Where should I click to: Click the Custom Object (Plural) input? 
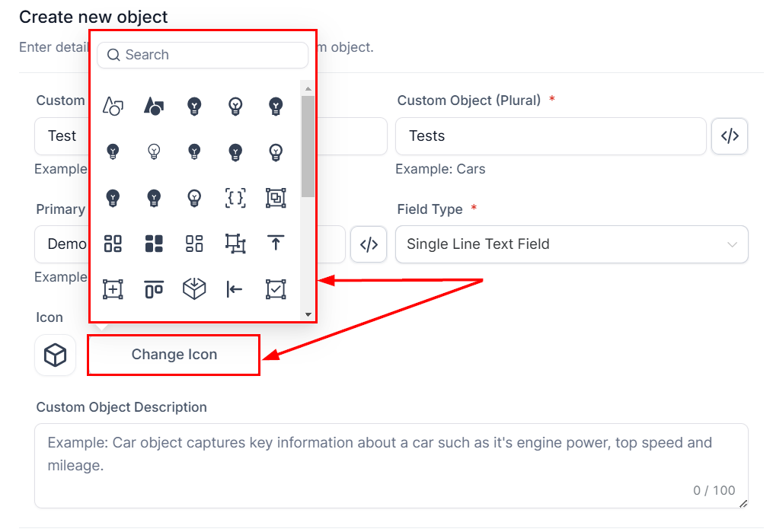pos(550,136)
